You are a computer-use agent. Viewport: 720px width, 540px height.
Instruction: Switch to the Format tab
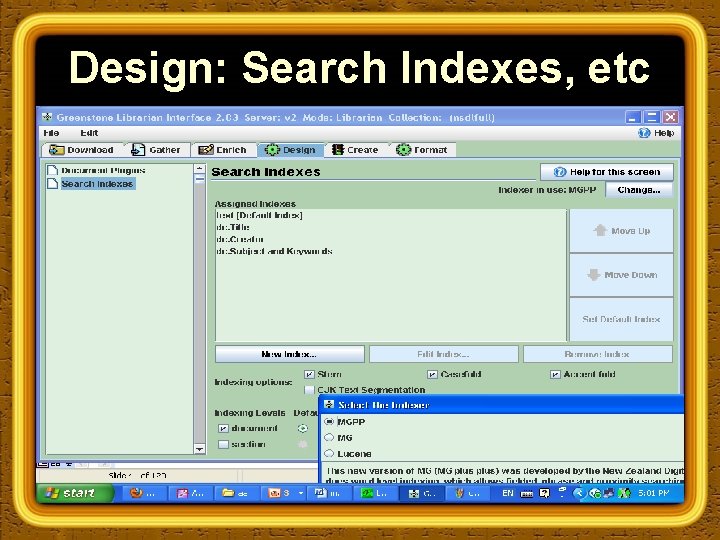(422, 150)
